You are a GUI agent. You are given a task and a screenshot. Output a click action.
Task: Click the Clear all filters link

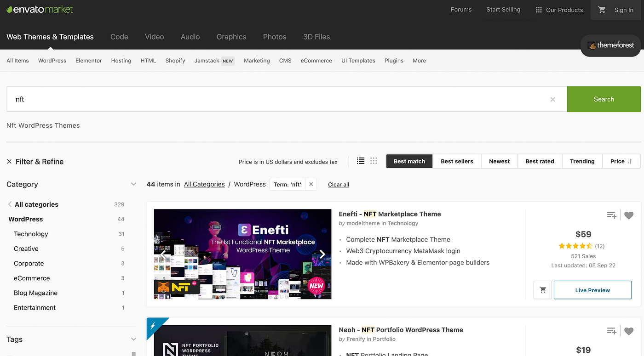click(339, 185)
